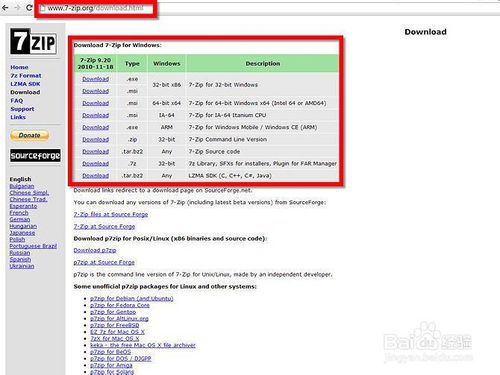Click the '7-Zip for 32-bit Windows' description

[223, 85]
